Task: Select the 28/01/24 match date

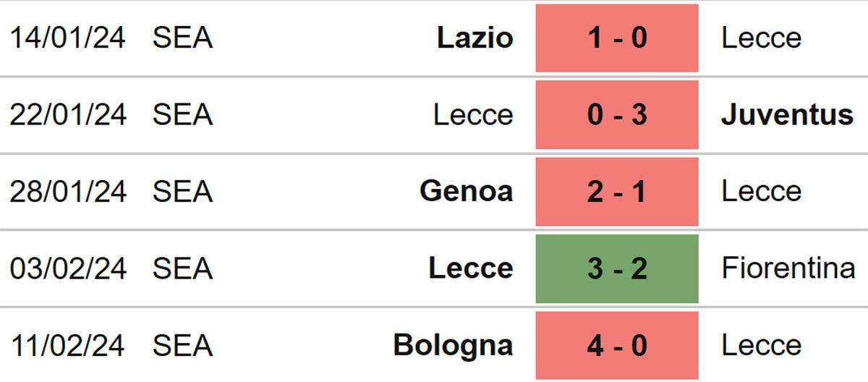Action: (x=68, y=192)
